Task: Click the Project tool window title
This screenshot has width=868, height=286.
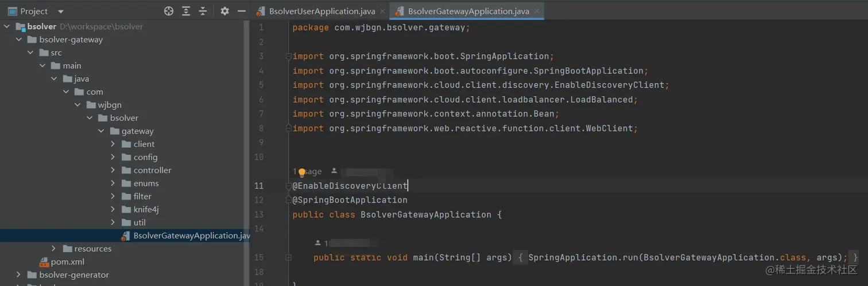Action: [34, 11]
